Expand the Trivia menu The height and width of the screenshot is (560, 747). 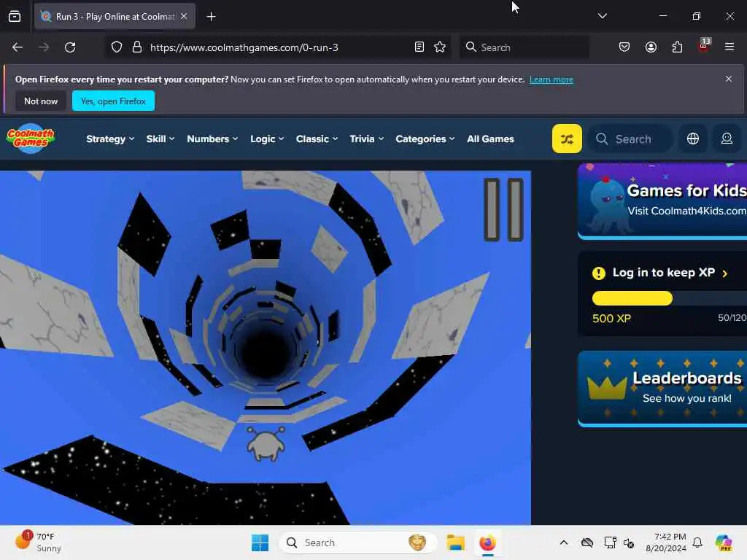(366, 139)
